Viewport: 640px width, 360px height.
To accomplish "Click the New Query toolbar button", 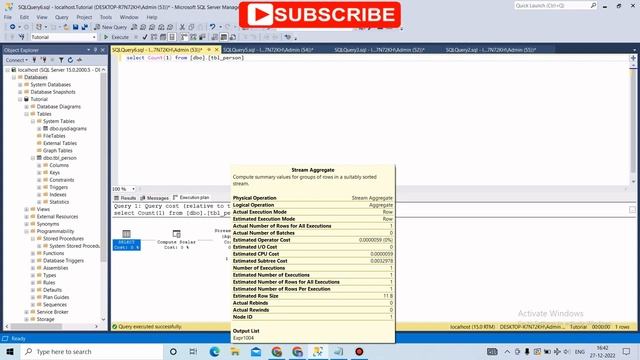I will click(x=111, y=27).
